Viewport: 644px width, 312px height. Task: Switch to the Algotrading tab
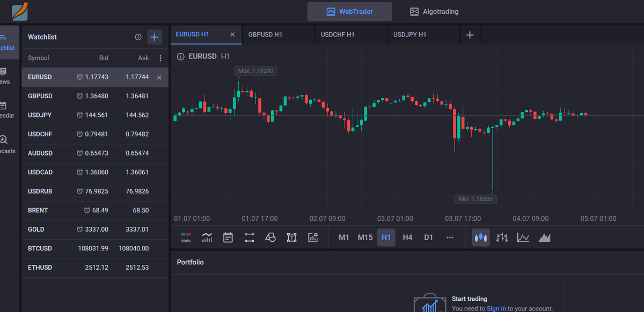point(434,12)
